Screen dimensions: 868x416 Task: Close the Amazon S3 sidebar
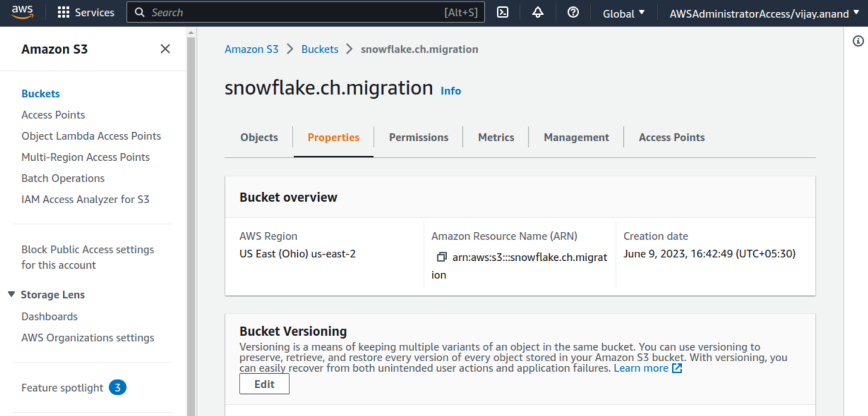[x=165, y=49]
